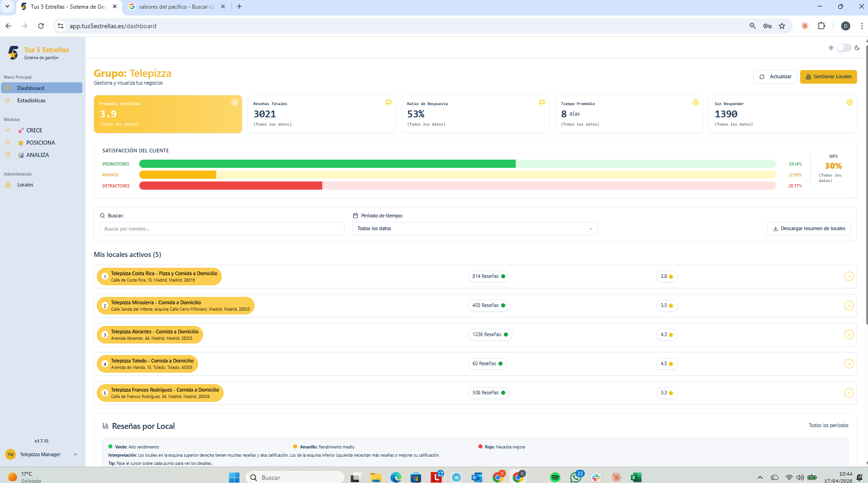Click the star icon on Promedio Estrellas card
868x483 pixels.
(234, 103)
